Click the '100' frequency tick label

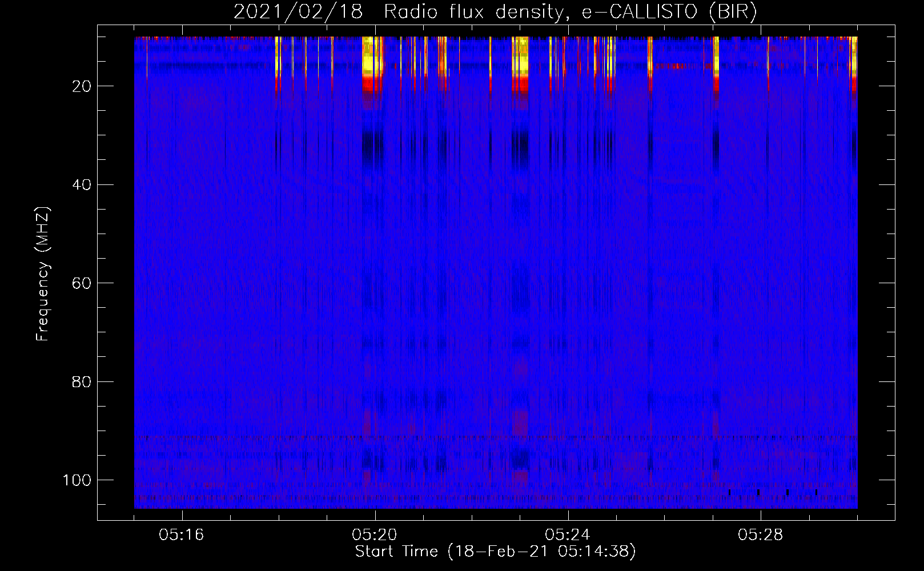(x=77, y=480)
